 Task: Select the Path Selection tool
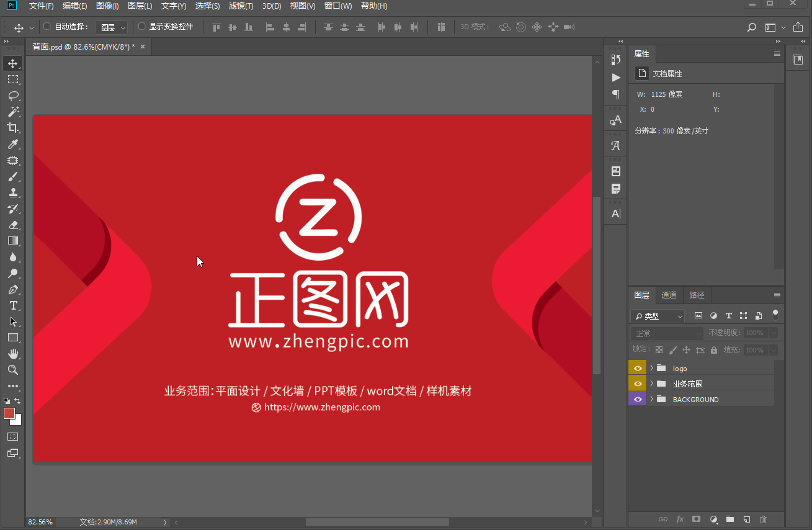tap(13, 321)
